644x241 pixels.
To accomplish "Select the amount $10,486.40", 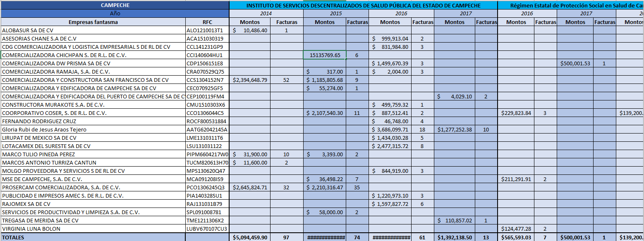I will coord(250,30).
